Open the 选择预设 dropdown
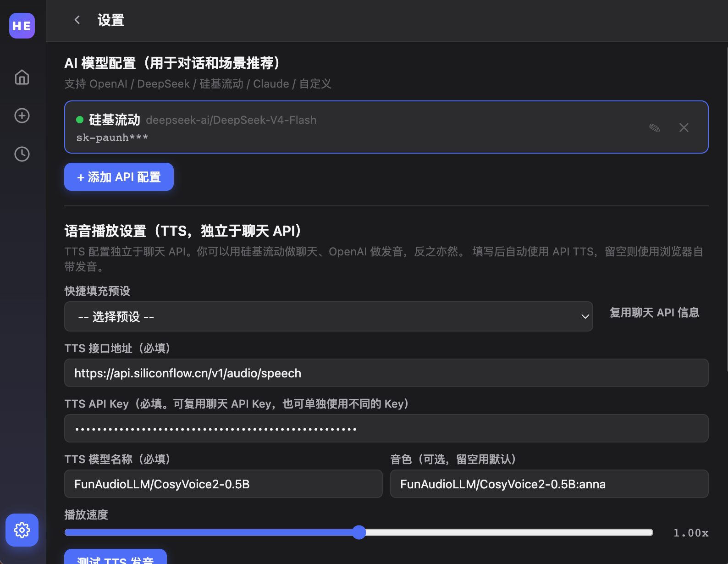The height and width of the screenshot is (564, 728). pyautogui.click(x=329, y=316)
